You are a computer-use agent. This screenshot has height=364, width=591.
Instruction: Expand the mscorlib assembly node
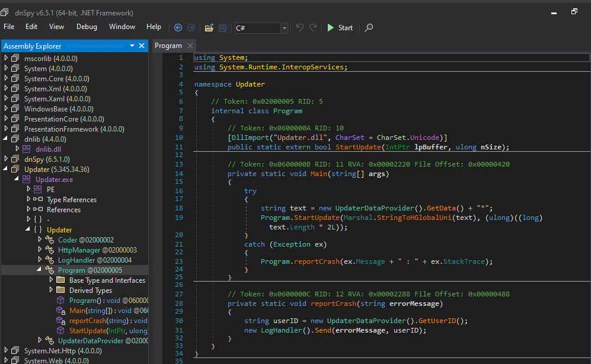click(x=7, y=59)
